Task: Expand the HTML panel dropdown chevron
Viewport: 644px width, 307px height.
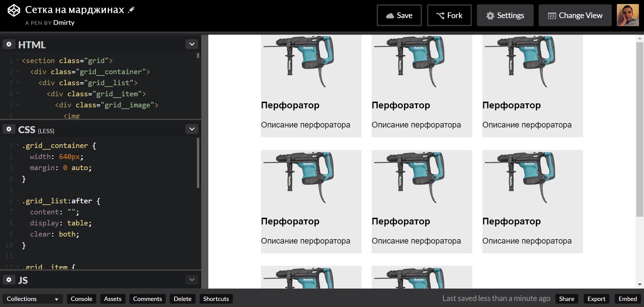Action: pyautogui.click(x=192, y=44)
